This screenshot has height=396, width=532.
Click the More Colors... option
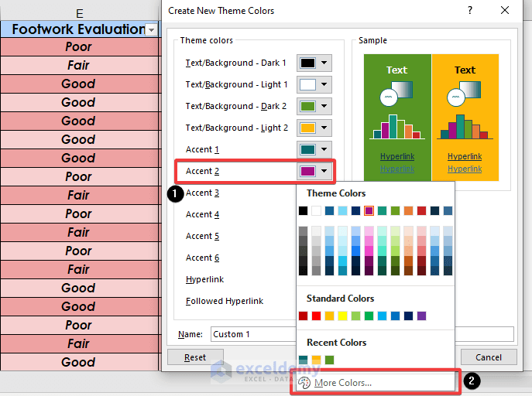pos(375,383)
